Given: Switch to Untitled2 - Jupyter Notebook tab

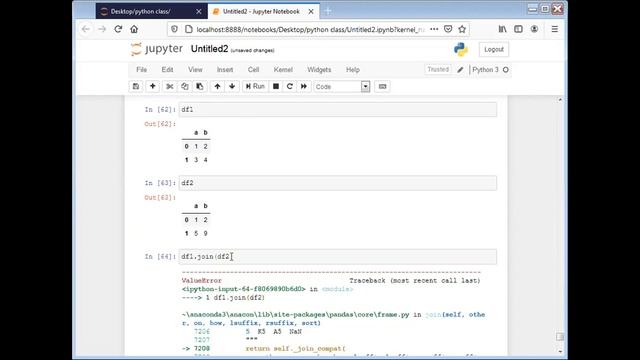Looking at the screenshot, I should click(261, 11).
